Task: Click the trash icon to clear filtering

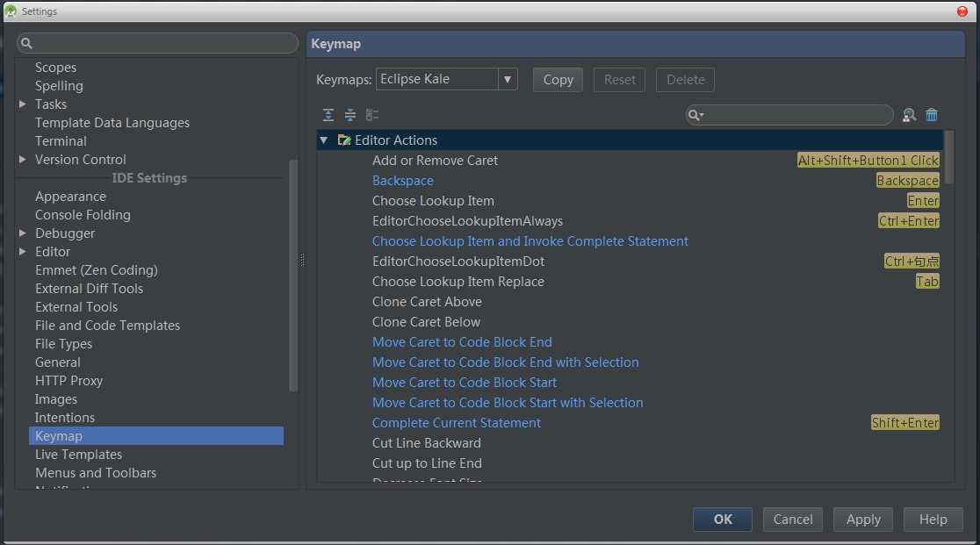Action: tap(932, 115)
